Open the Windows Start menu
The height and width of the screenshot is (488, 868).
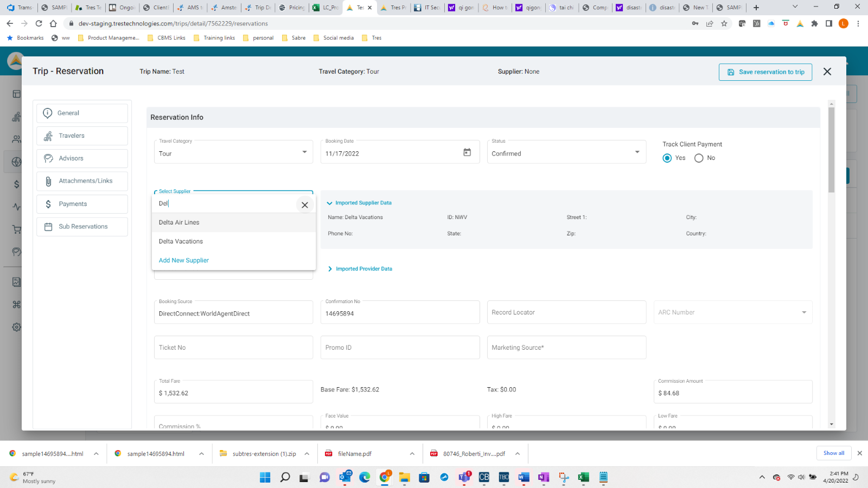(x=265, y=477)
